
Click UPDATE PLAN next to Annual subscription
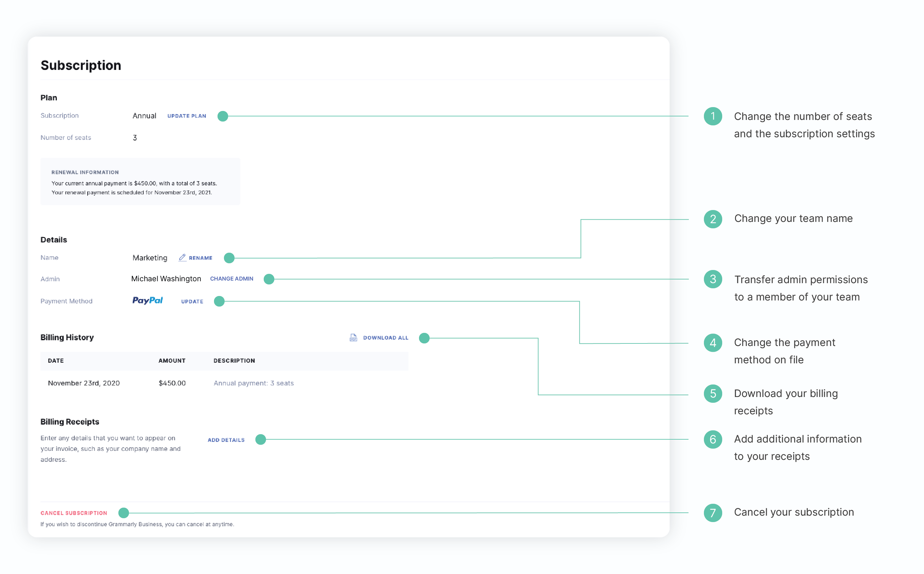point(188,117)
